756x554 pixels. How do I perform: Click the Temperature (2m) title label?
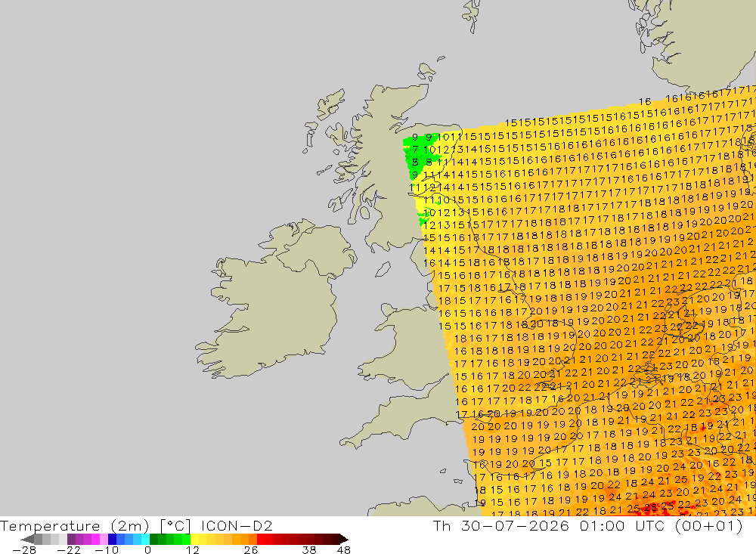(75, 525)
